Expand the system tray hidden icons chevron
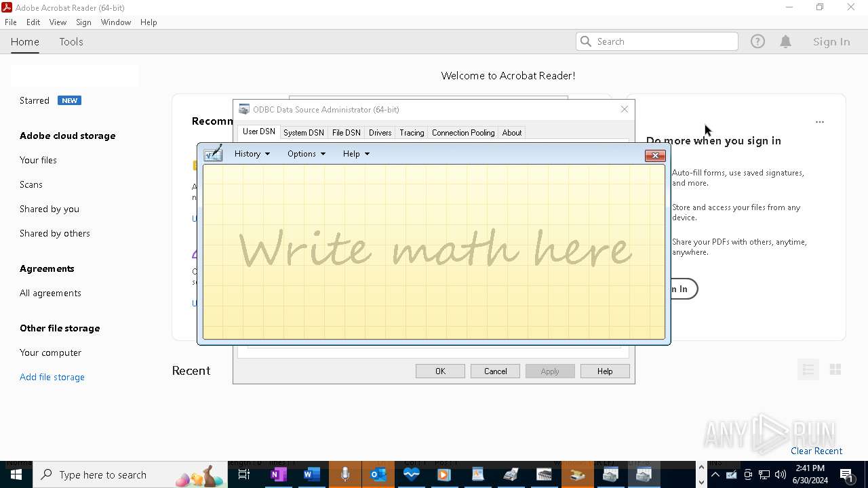The height and width of the screenshot is (488, 868). (x=715, y=474)
